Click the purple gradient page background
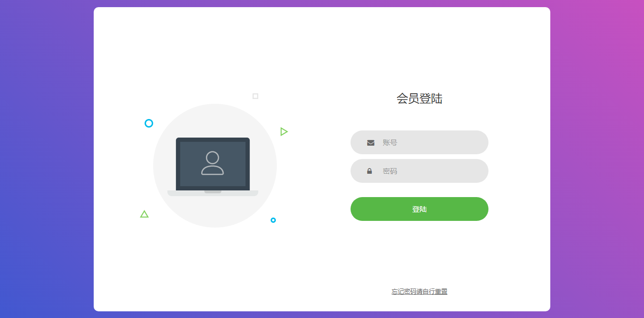The height and width of the screenshot is (318, 644). tap(48, 143)
